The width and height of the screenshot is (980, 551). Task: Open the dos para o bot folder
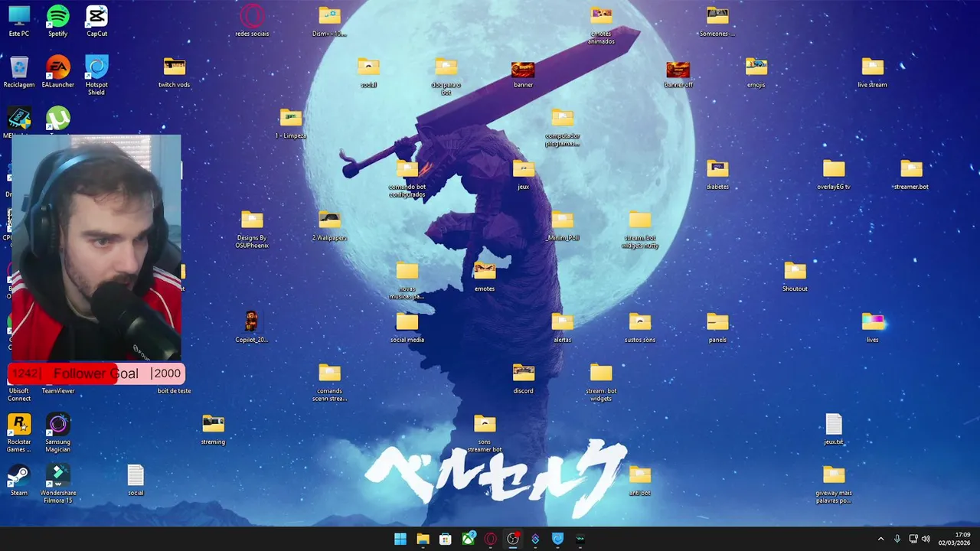(446, 75)
